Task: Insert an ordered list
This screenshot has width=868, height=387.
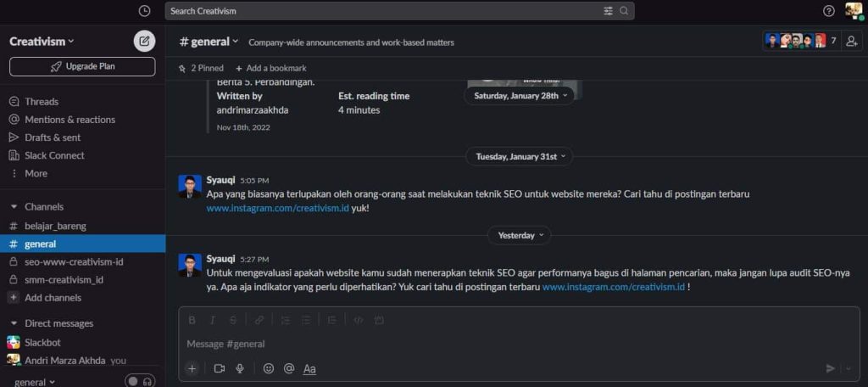Action: pyautogui.click(x=286, y=320)
